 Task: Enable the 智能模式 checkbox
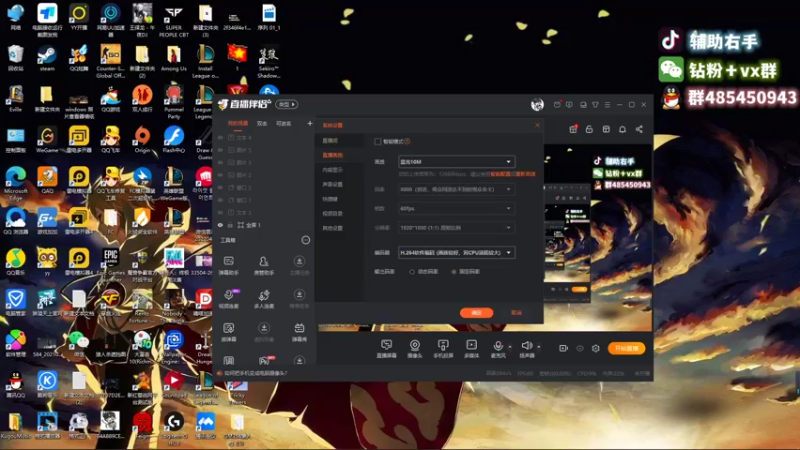pyautogui.click(x=378, y=141)
